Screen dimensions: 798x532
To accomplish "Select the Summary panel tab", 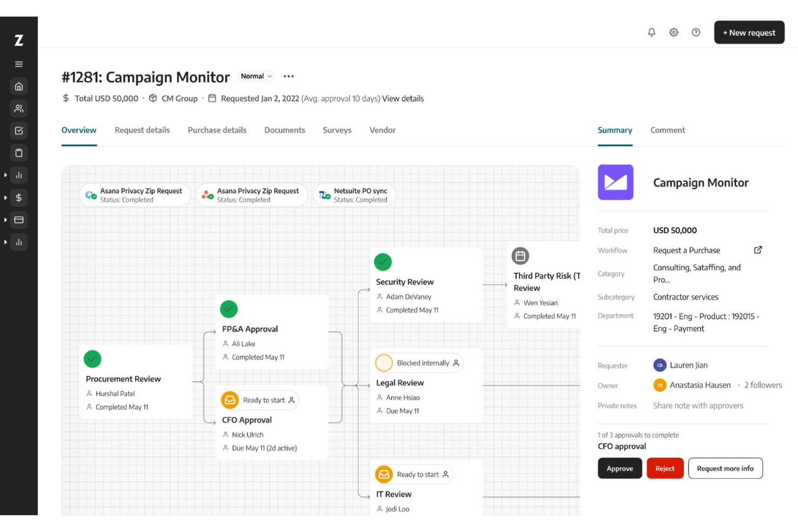I will point(615,130).
